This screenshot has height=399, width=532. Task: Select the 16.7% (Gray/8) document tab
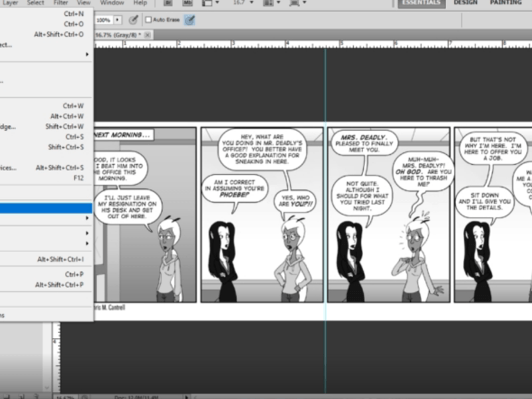(118, 35)
